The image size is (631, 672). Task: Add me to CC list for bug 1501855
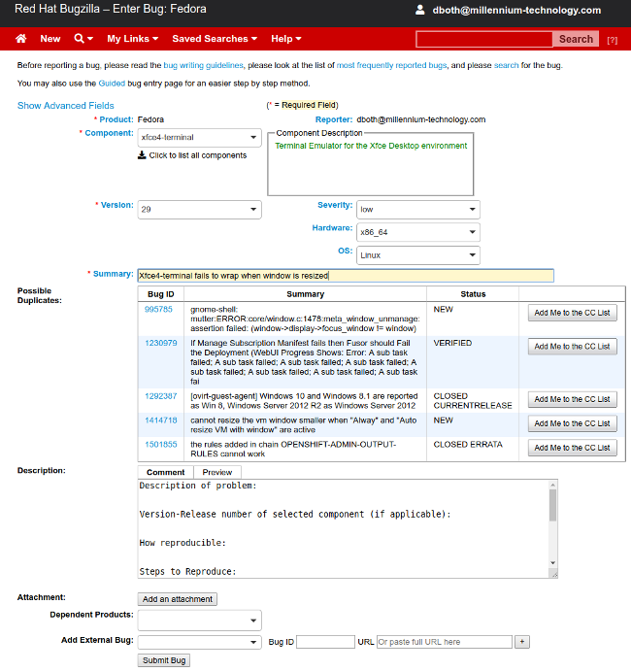coord(573,448)
